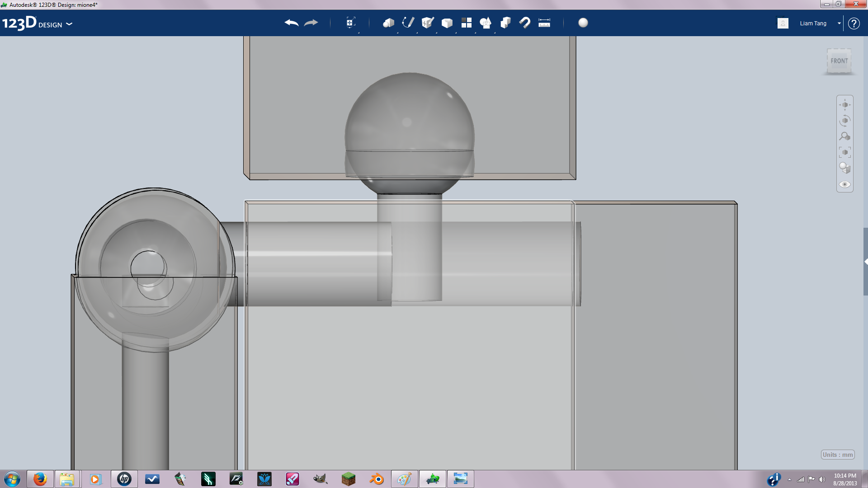This screenshot has width=868, height=488.
Task: Open the Help question mark
Action: 854,23
